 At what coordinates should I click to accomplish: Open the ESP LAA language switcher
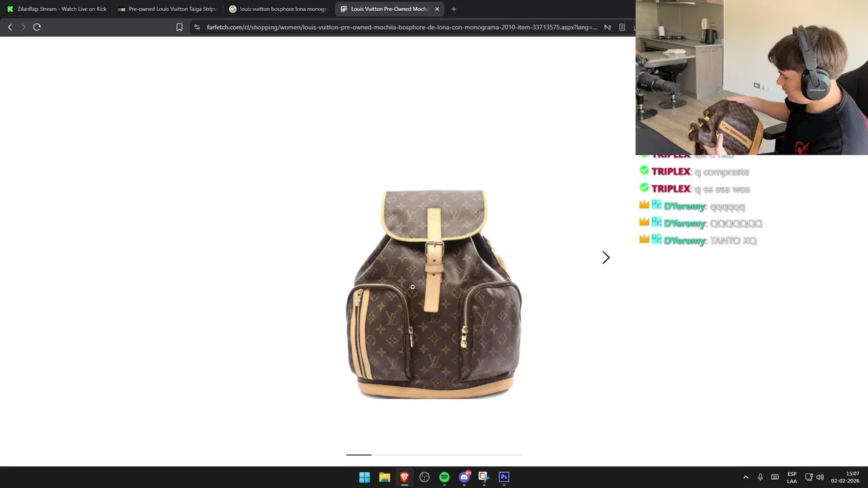(x=792, y=477)
